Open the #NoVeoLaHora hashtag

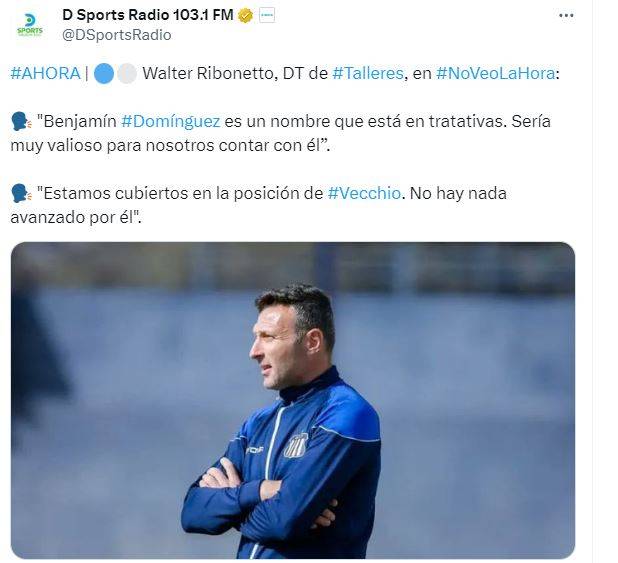[496, 73]
